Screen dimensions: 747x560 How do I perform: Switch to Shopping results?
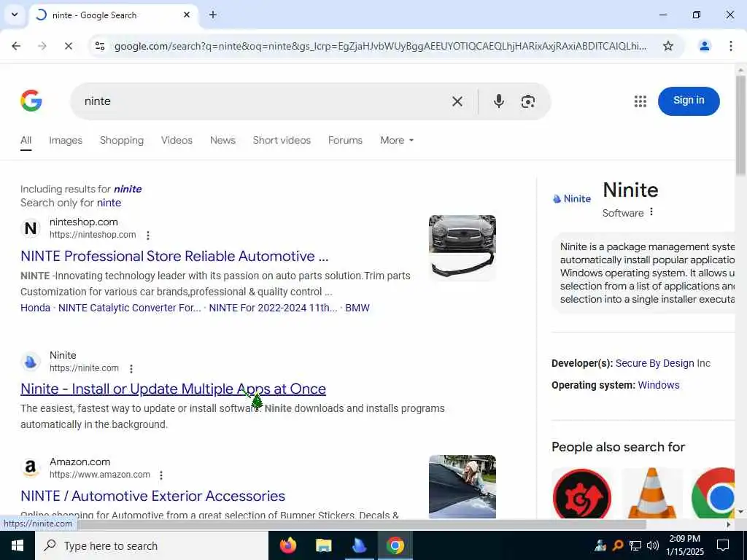click(x=122, y=141)
